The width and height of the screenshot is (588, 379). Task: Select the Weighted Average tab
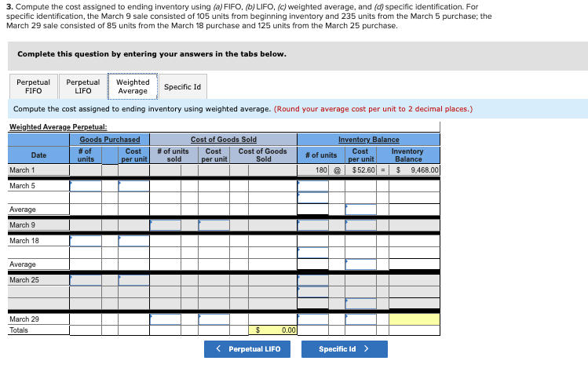point(133,86)
